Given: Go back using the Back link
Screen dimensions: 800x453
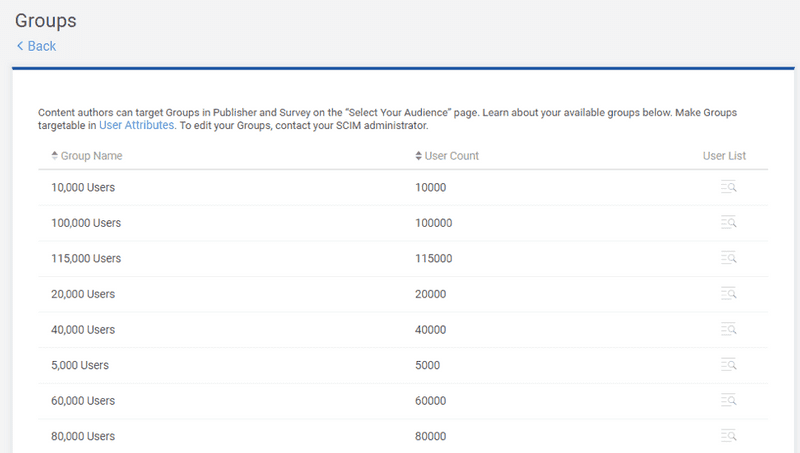Looking at the screenshot, I should click(x=37, y=46).
